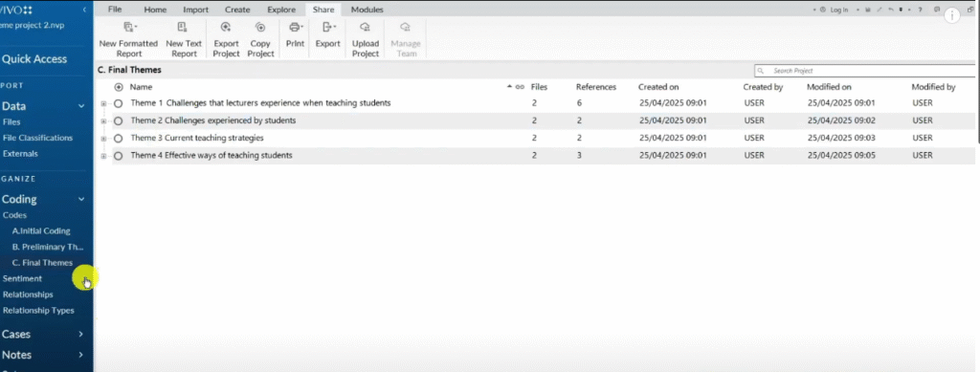
Task: Expand the Cases section chevron
Action: pos(80,335)
